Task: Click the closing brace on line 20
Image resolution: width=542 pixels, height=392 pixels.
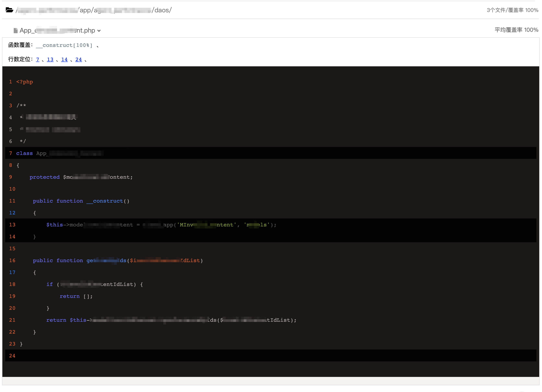Action: click(48, 308)
